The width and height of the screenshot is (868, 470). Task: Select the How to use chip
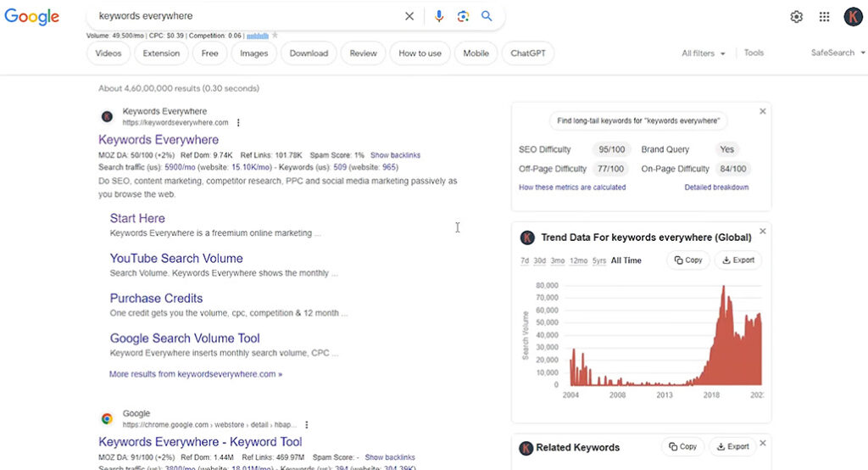point(420,53)
